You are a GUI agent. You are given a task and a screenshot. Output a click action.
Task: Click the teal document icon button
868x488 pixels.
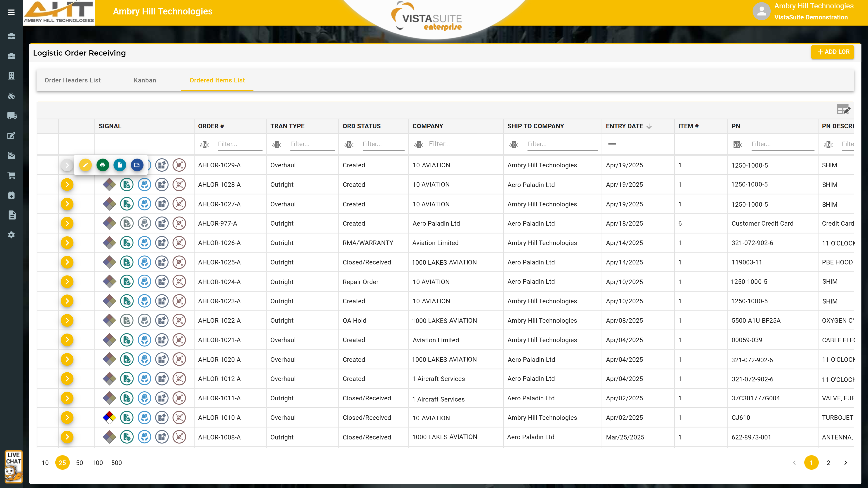[x=120, y=165]
